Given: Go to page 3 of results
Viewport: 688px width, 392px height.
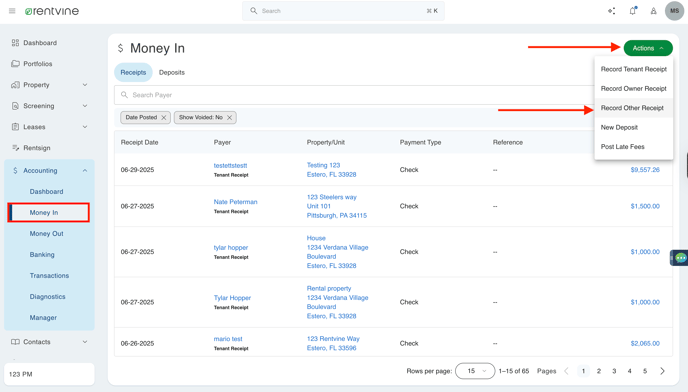Looking at the screenshot, I should (614, 371).
